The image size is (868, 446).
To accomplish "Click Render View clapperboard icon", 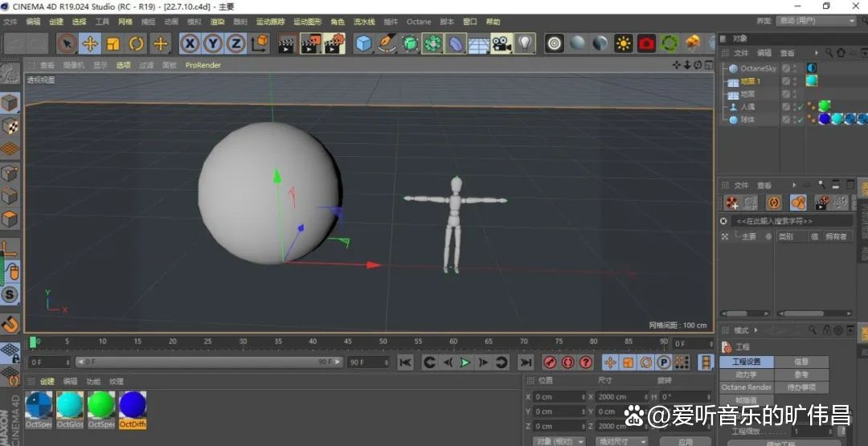I will coord(287,43).
